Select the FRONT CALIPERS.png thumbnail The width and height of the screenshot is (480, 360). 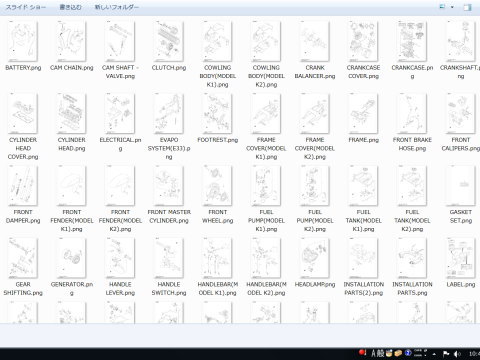pos(461,114)
